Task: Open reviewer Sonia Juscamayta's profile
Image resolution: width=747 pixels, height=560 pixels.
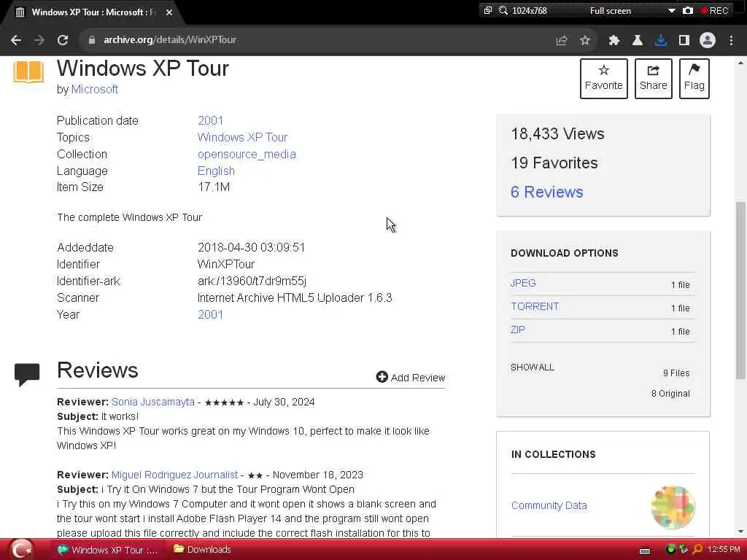Action: pos(153,402)
